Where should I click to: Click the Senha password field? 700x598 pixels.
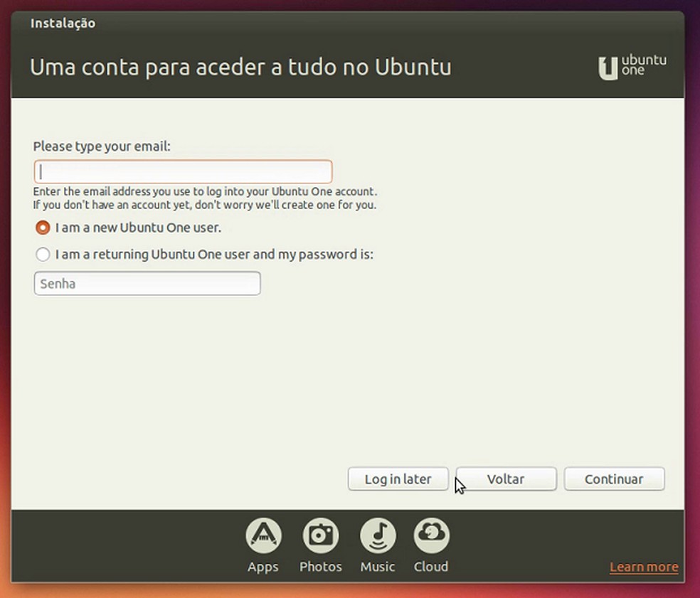click(x=147, y=283)
